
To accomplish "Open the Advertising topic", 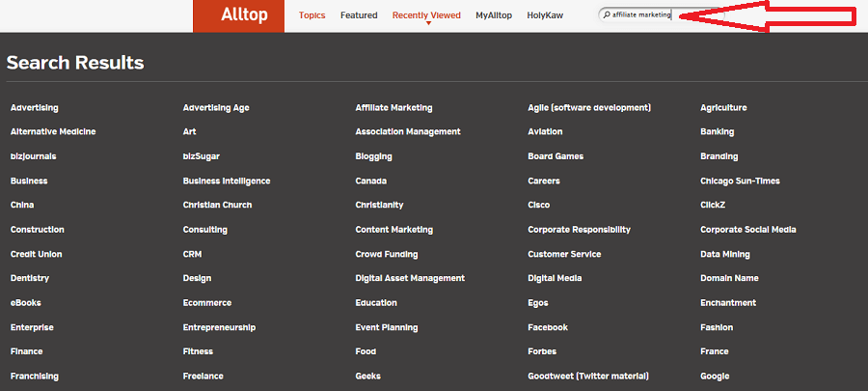I will pyautogui.click(x=35, y=107).
